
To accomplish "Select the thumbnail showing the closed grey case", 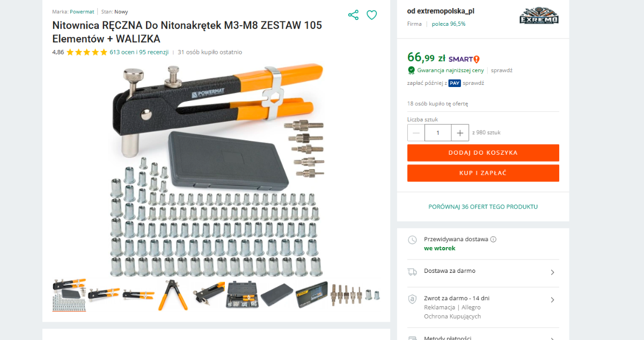I will pyautogui.click(x=278, y=295).
